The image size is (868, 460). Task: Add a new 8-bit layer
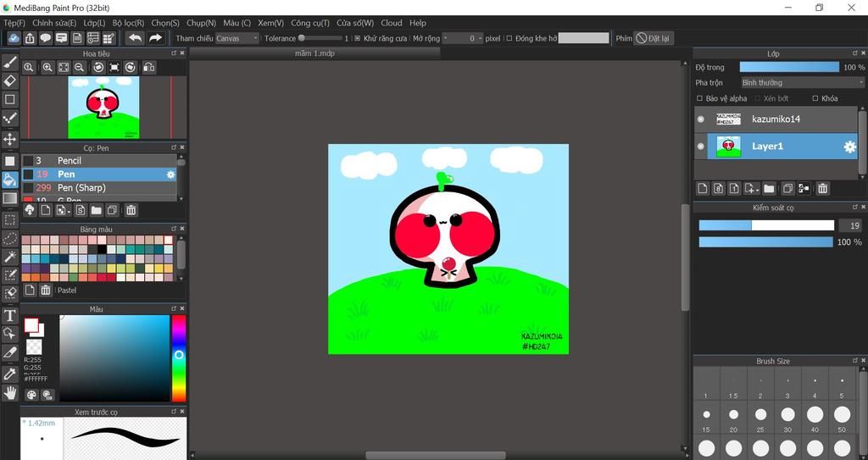pos(719,189)
